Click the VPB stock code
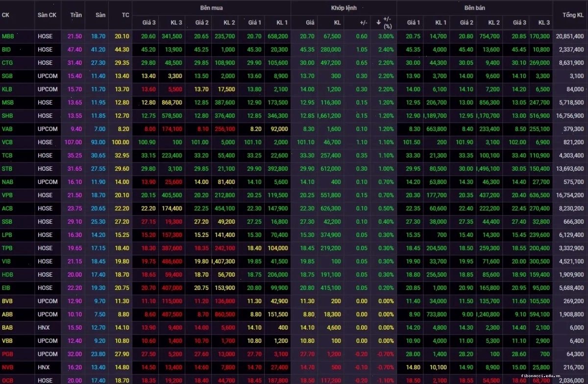Image resolution: width=588 pixels, height=384 pixels. (7, 195)
